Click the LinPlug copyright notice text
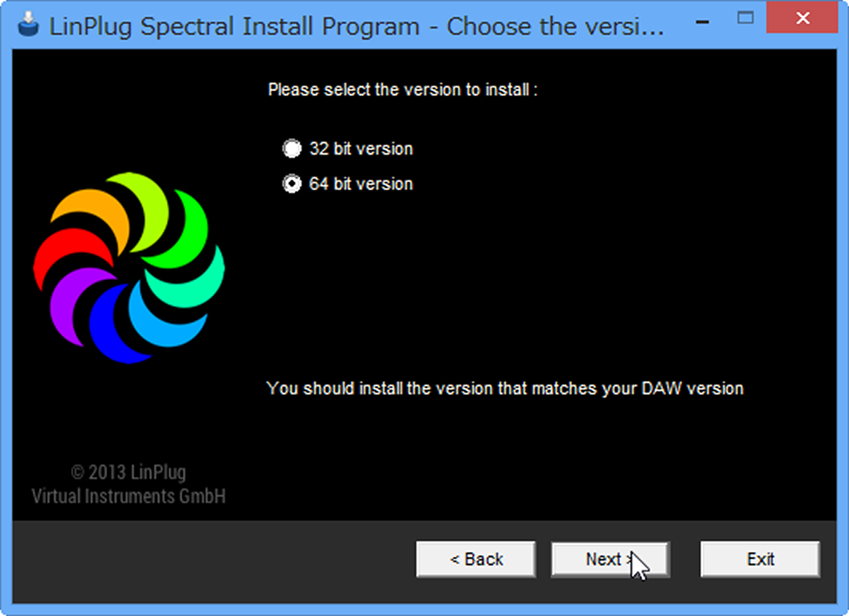 pos(128,484)
